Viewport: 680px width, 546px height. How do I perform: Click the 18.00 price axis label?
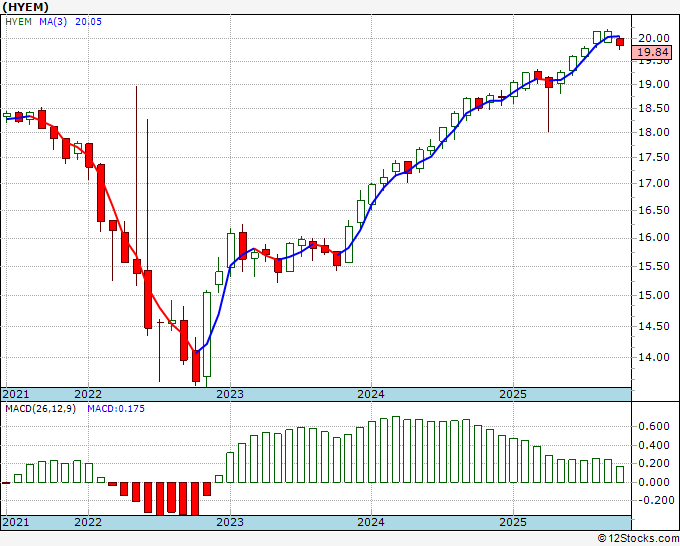point(654,132)
